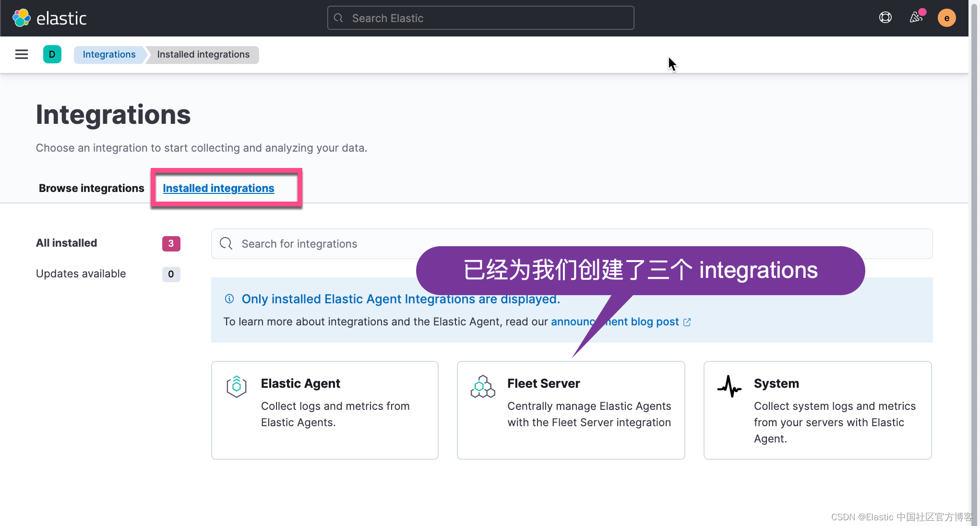This screenshot has height=526, width=980.
Task: Click the Elastic logo icon
Action: click(x=22, y=18)
